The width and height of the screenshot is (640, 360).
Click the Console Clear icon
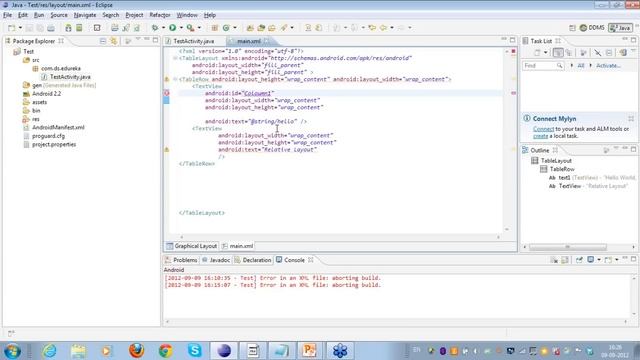pos(554,260)
